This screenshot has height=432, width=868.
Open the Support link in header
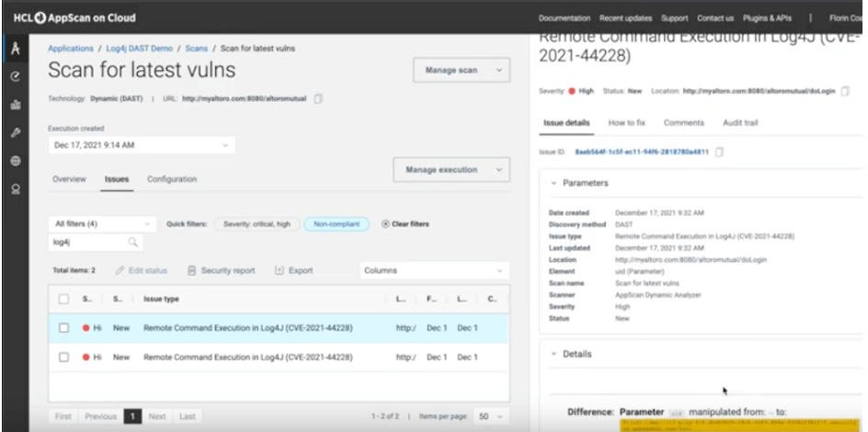point(674,18)
